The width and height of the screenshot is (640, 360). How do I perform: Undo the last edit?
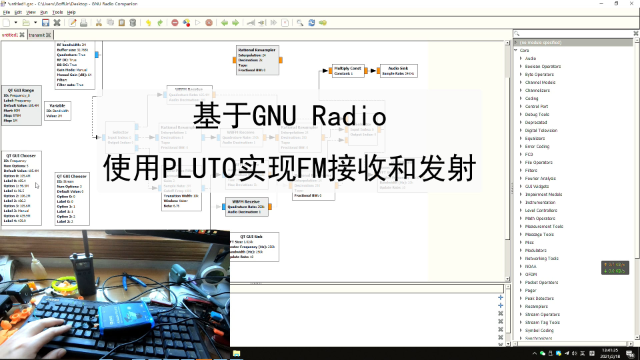pyautogui.click(x=149, y=23)
